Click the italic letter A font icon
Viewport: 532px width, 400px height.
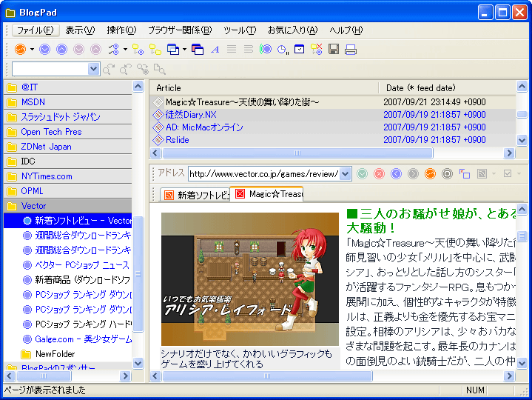coord(215,50)
